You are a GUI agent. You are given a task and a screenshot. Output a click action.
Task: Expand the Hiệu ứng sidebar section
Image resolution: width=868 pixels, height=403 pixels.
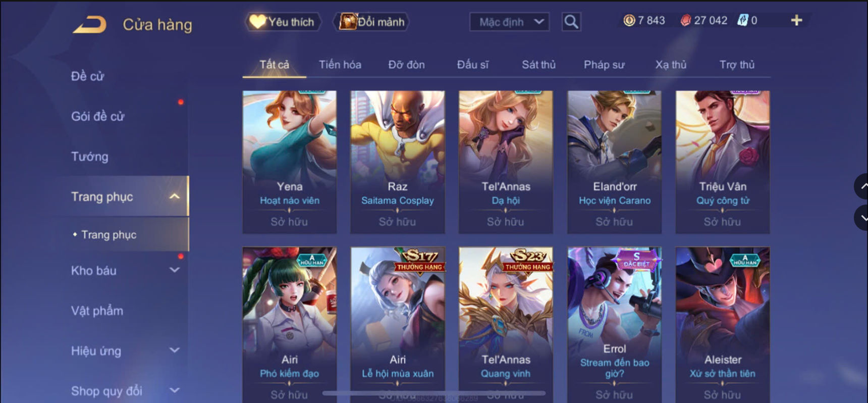[x=174, y=350]
